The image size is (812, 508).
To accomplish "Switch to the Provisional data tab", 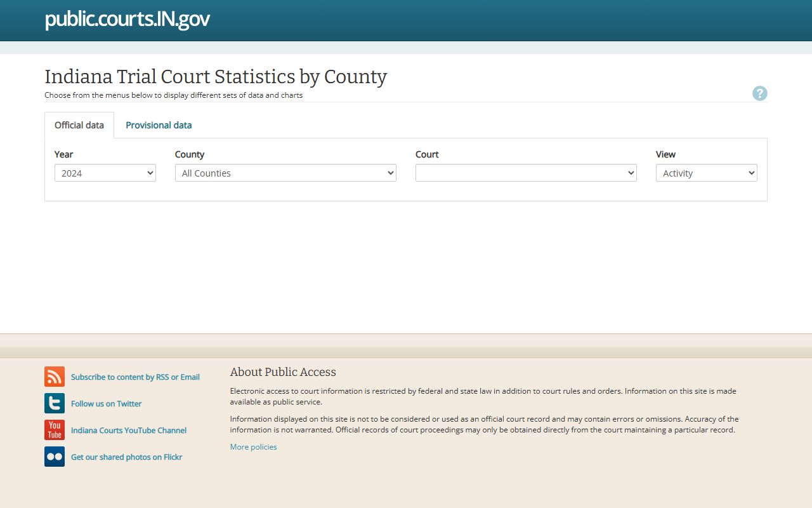I will (x=159, y=125).
